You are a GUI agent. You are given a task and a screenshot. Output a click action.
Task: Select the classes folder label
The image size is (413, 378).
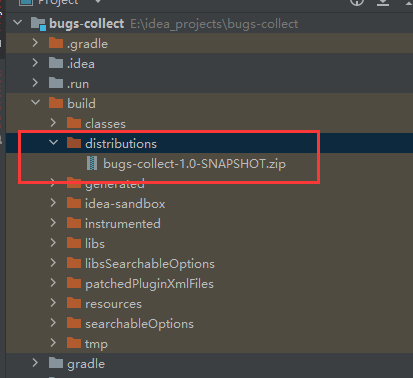[x=105, y=124]
